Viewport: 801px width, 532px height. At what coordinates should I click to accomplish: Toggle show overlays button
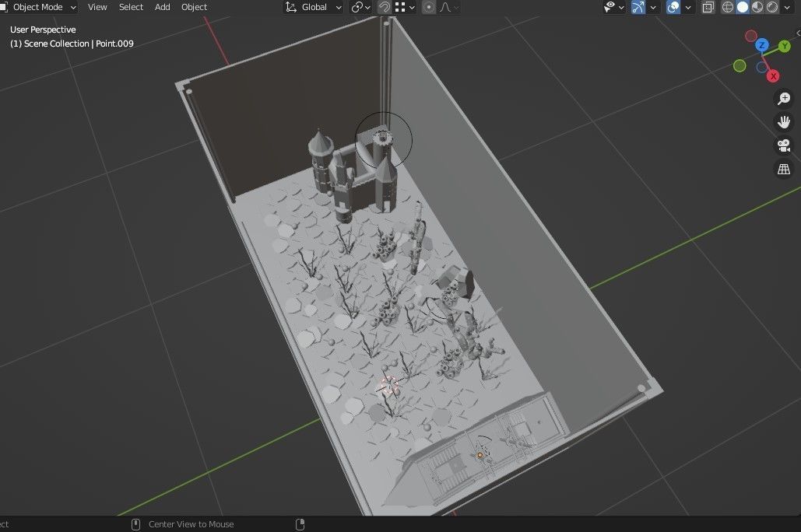(x=673, y=7)
